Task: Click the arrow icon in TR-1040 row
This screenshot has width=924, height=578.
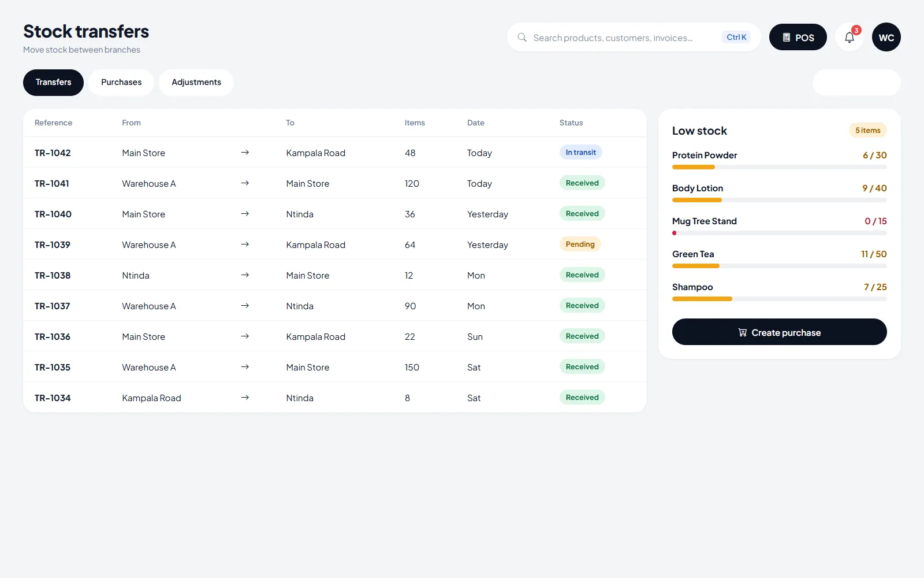Action: (245, 214)
